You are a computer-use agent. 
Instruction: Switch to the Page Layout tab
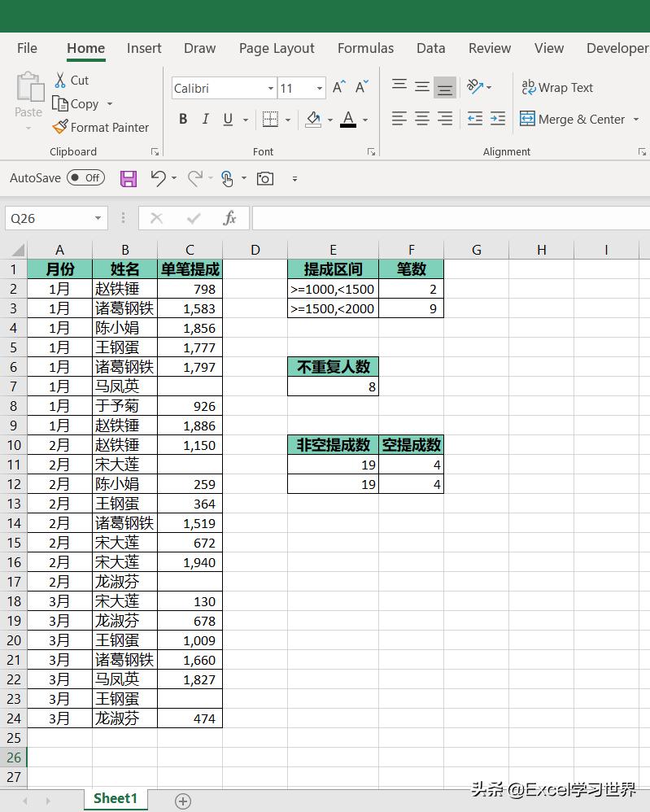pyautogui.click(x=277, y=48)
